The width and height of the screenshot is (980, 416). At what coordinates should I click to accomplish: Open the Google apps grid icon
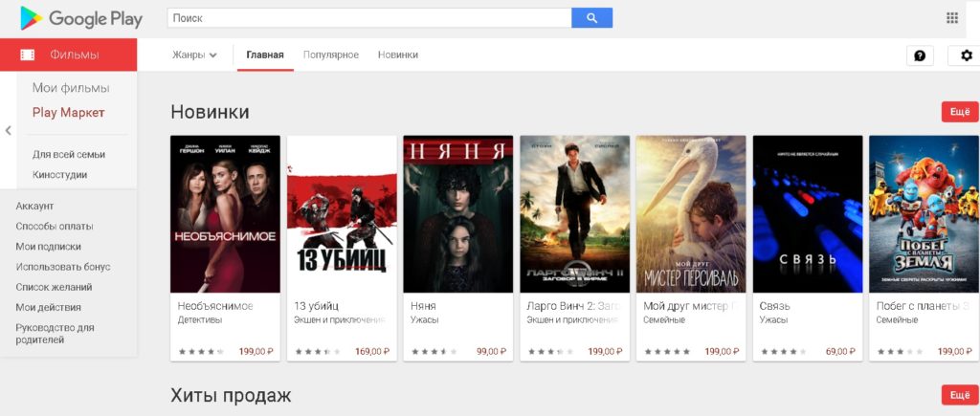pyautogui.click(x=952, y=18)
